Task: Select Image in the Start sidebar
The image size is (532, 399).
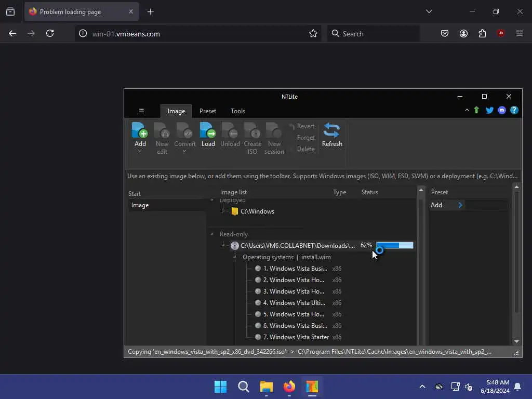Action: (167, 205)
